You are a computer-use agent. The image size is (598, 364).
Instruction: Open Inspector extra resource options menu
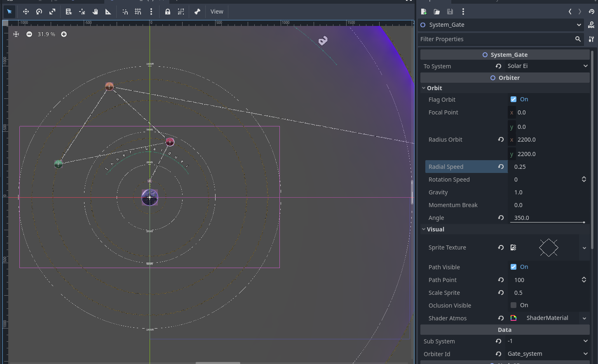point(463,12)
